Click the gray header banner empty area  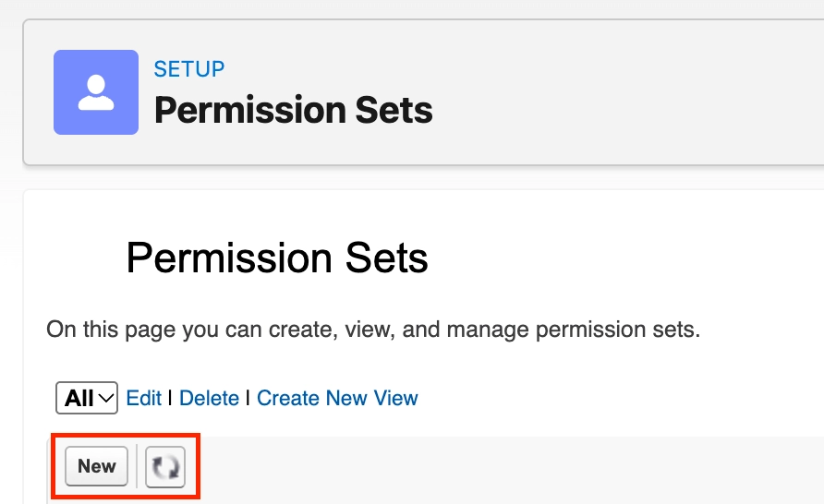click(631, 92)
